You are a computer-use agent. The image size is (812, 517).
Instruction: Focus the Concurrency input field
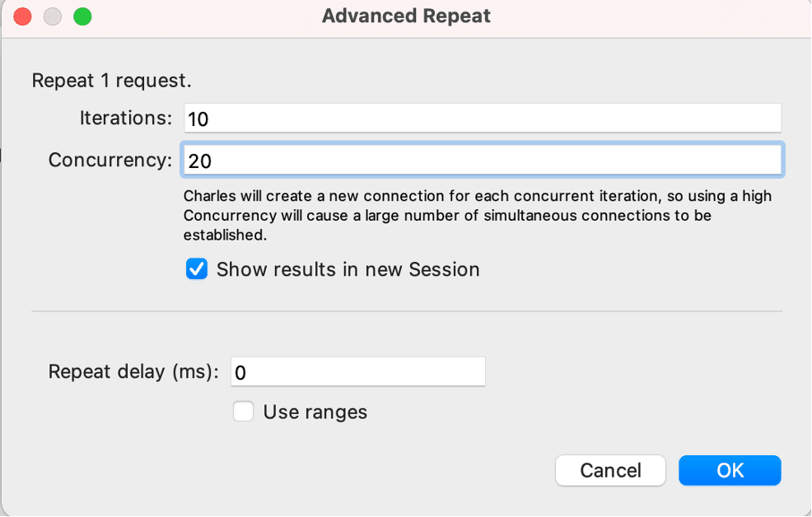pos(482,161)
